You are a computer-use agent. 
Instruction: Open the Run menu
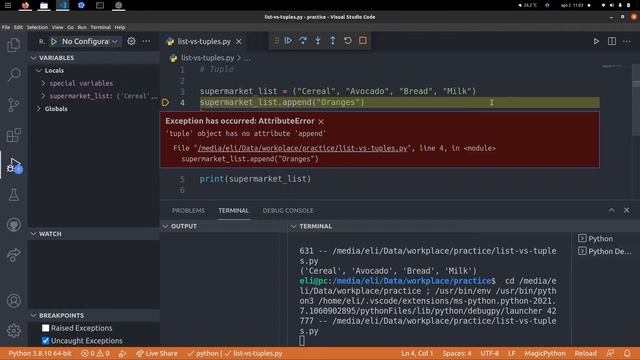click(82, 27)
